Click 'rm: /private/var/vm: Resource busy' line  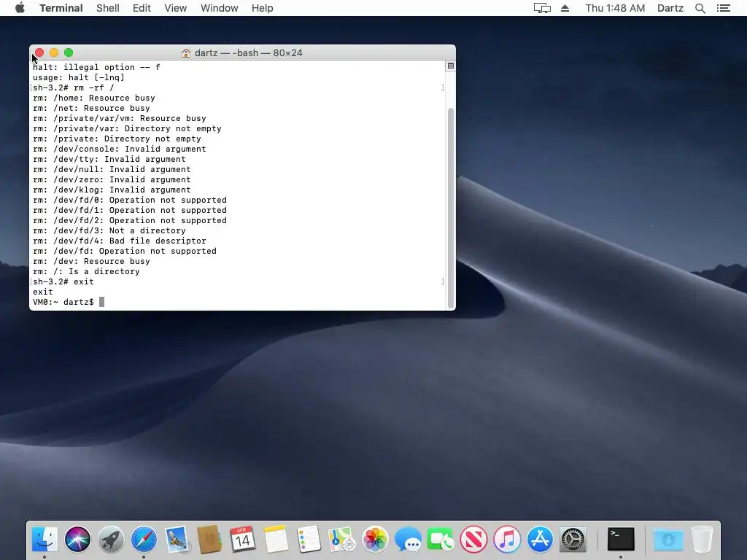click(120, 119)
